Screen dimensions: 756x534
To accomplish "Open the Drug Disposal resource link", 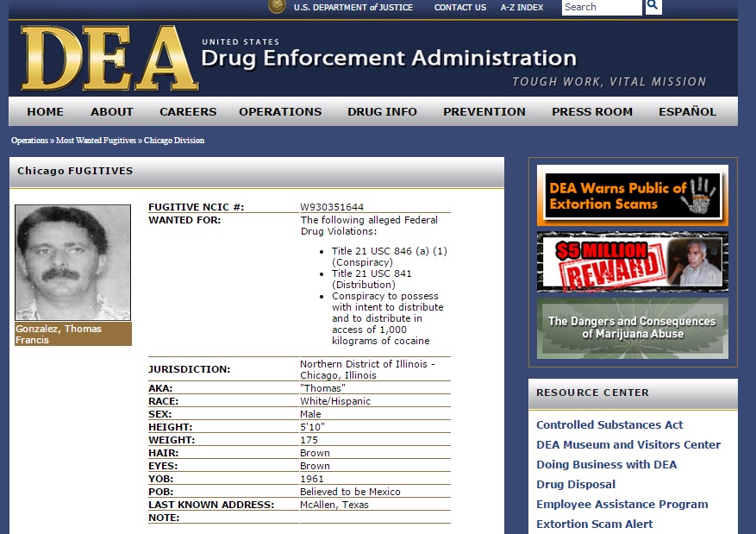I will pos(575,484).
